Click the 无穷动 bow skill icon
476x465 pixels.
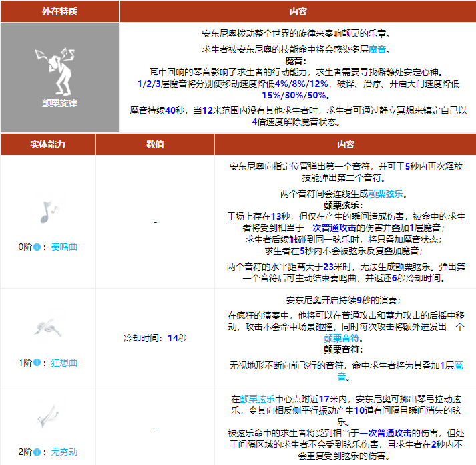[x=49, y=416]
